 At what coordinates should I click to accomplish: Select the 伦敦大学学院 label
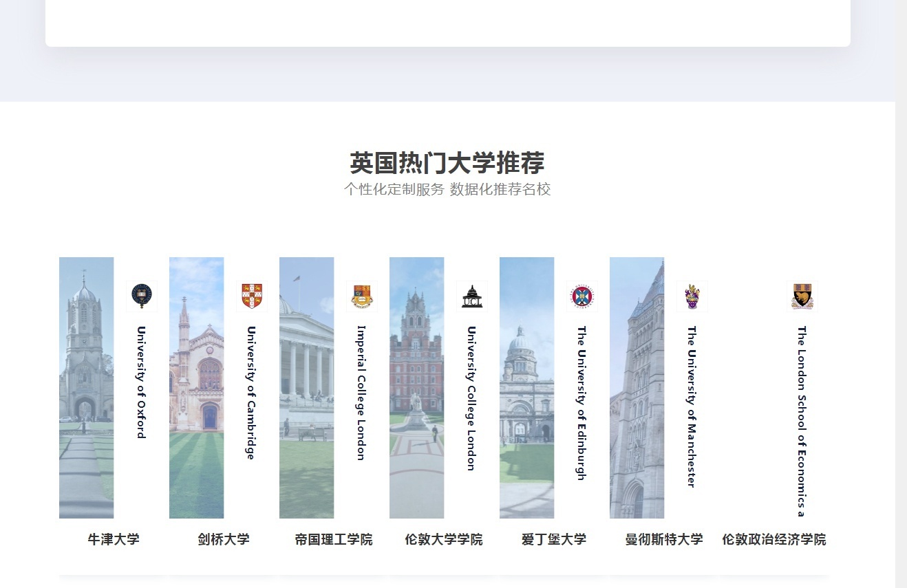444,539
